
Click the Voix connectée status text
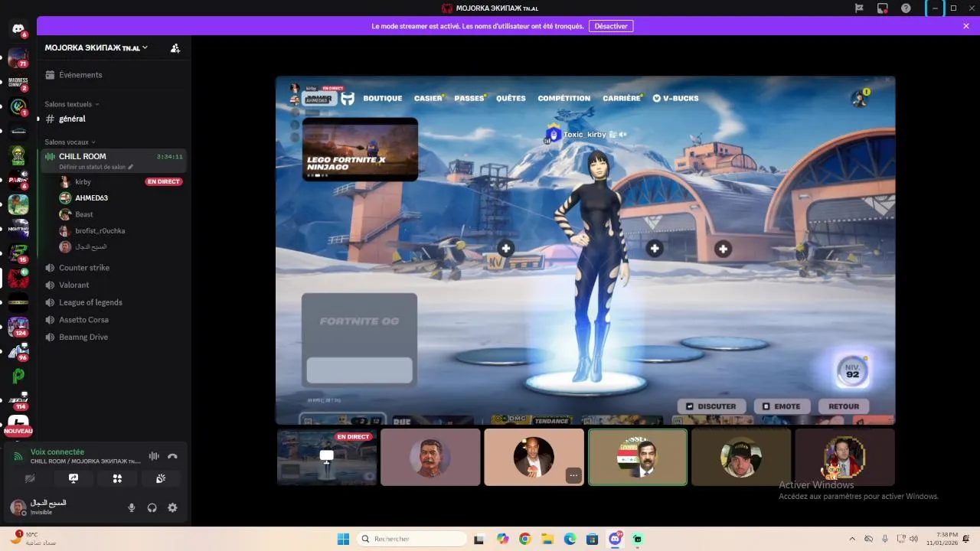coord(57,452)
